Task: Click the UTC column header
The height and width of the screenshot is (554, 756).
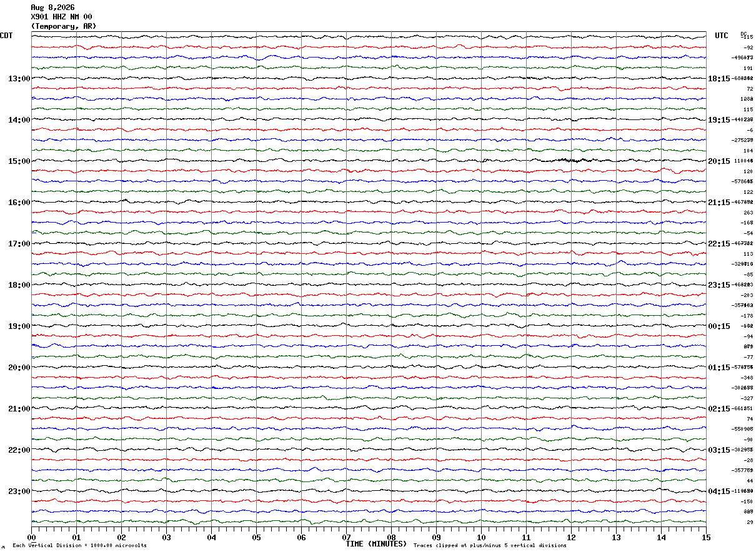Action: pos(722,36)
